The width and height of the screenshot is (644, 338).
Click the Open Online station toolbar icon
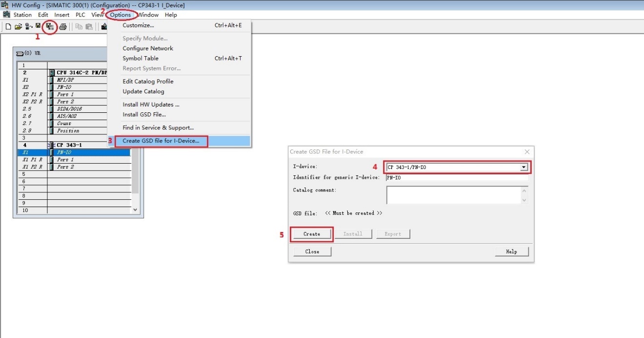pyautogui.click(x=29, y=26)
